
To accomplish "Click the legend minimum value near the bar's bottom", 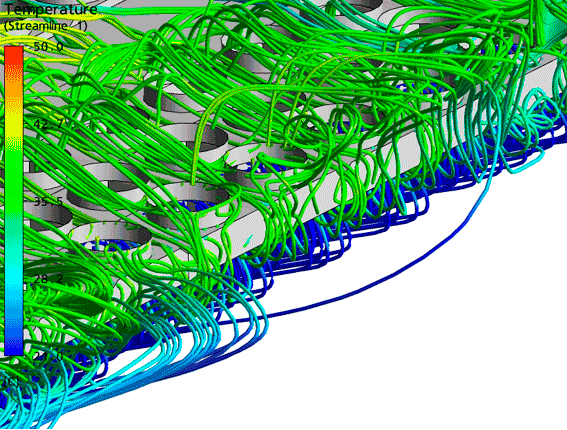I will coord(48,356).
